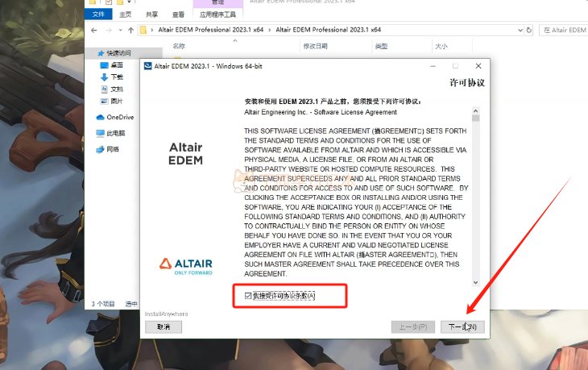Image resolution: width=588 pixels, height=370 pixels.
Task: Sort by 类型 column header
Action: [381, 46]
